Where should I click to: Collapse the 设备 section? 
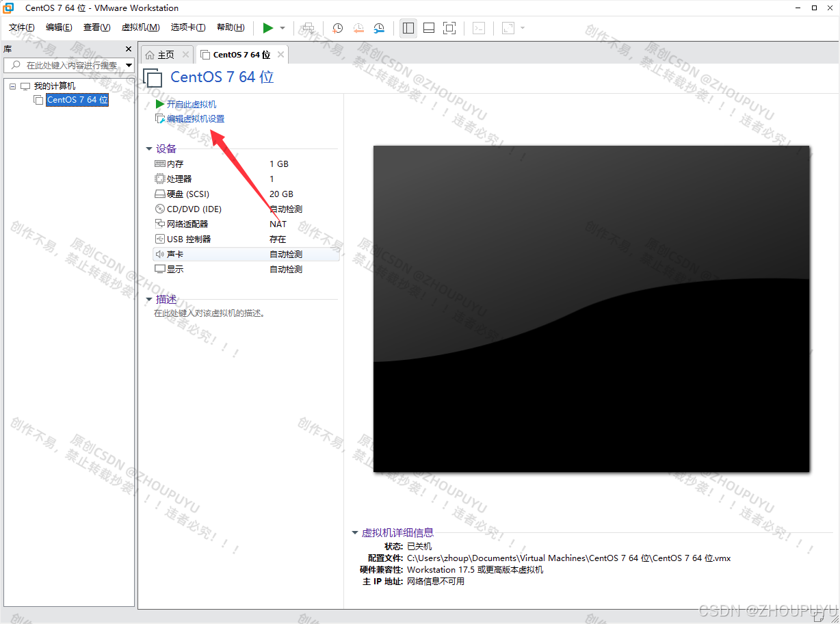click(x=149, y=149)
